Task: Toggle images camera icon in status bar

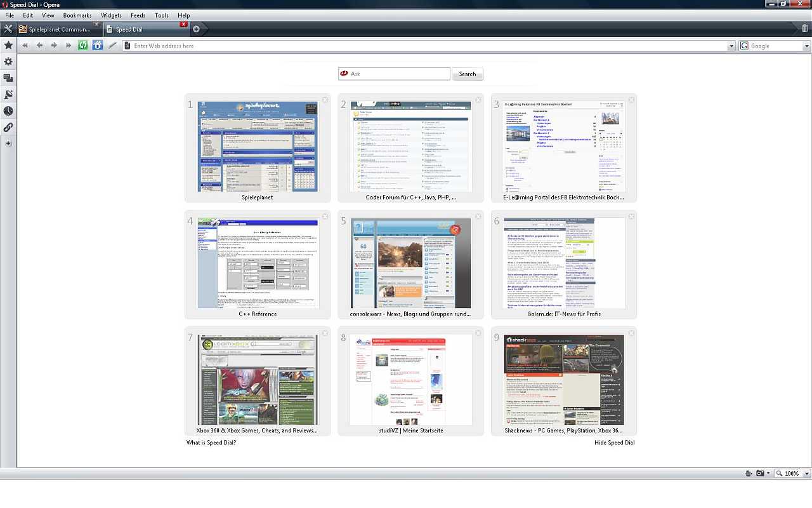Action: (760, 474)
